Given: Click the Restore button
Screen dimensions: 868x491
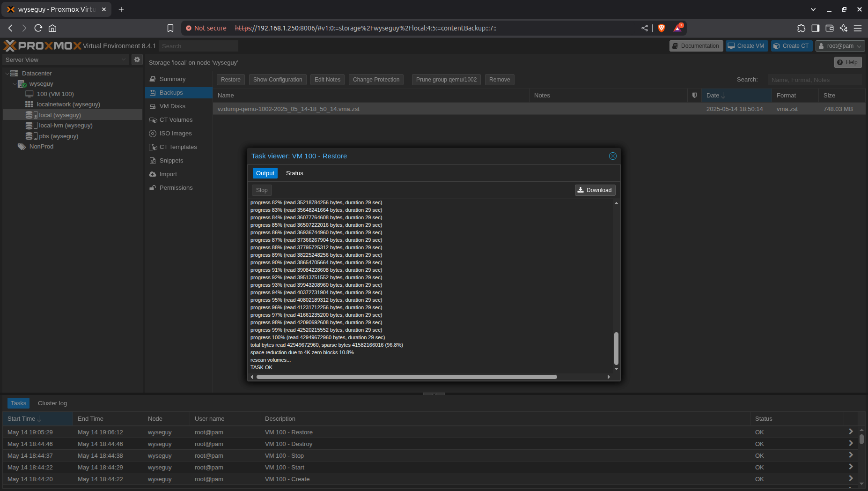Looking at the screenshot, I should coord(231,80).
